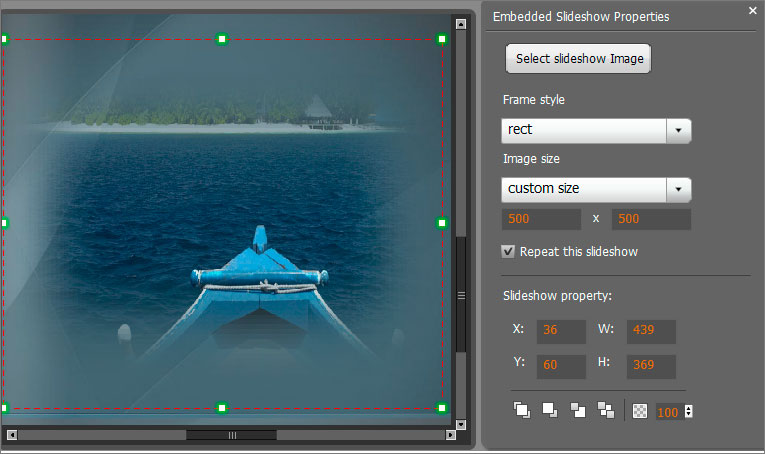
Task: Click the horizontal scrollbar thumb
Action: point(232,435)
